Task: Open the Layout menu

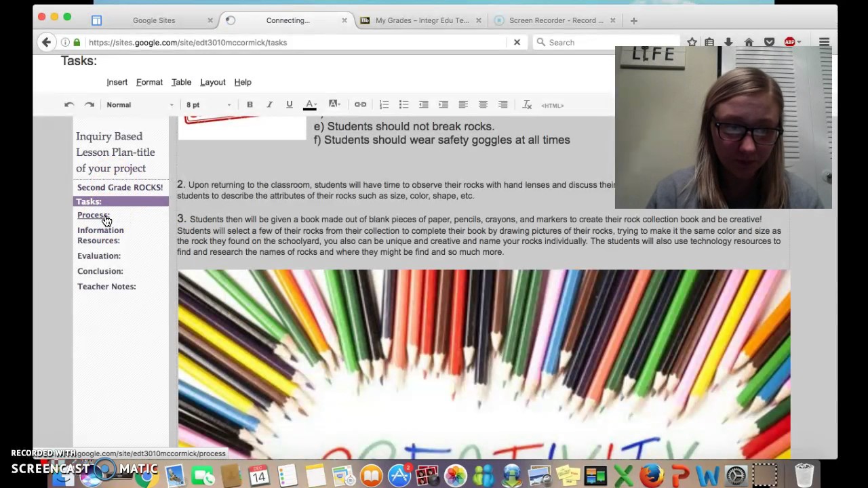Action: [x=213, y=82]
